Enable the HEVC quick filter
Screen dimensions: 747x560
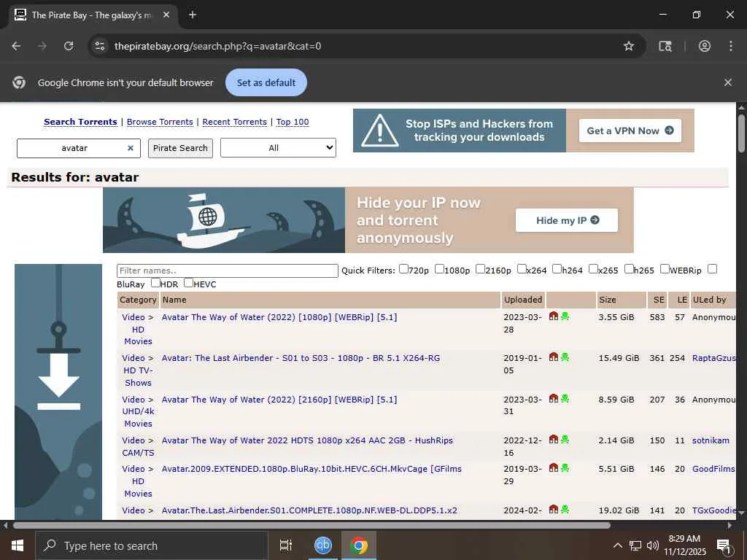(x=189, y=283)
